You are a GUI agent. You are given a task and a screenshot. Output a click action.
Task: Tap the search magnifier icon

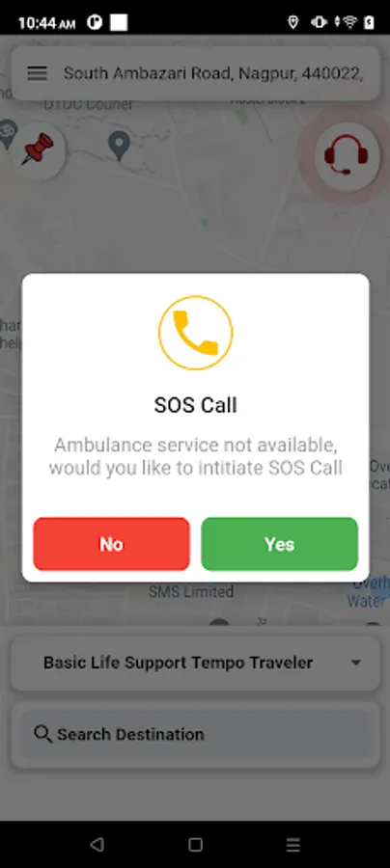click(42, 734)
